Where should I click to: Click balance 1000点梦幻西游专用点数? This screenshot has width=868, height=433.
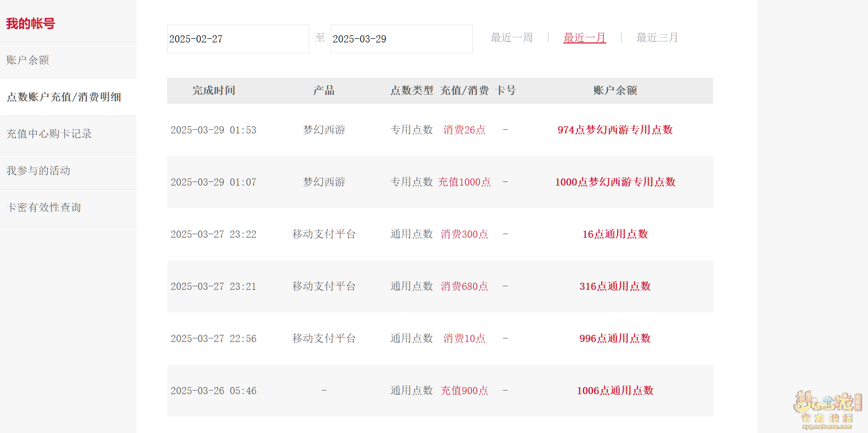coord(615,182)
